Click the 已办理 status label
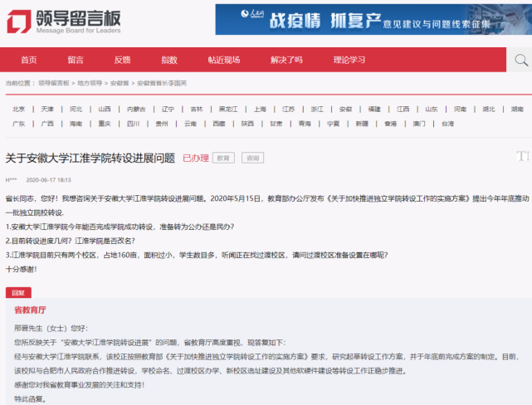The width and height of the screenshot is (532, 405). pyautogui.click(x=196, y=158)
